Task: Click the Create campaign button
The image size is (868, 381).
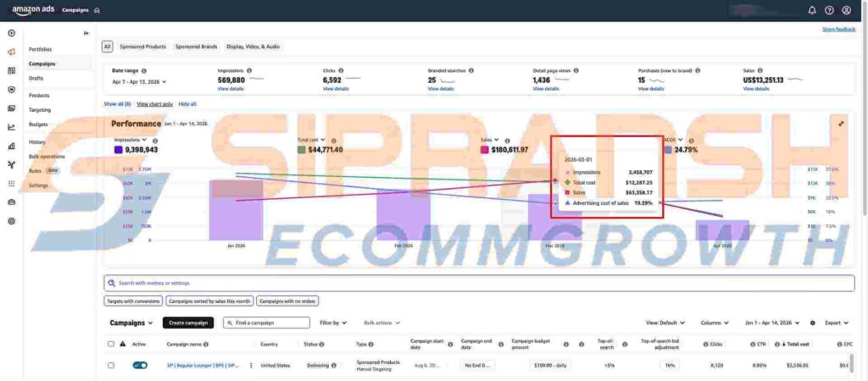Action: (x=188, y=323)
